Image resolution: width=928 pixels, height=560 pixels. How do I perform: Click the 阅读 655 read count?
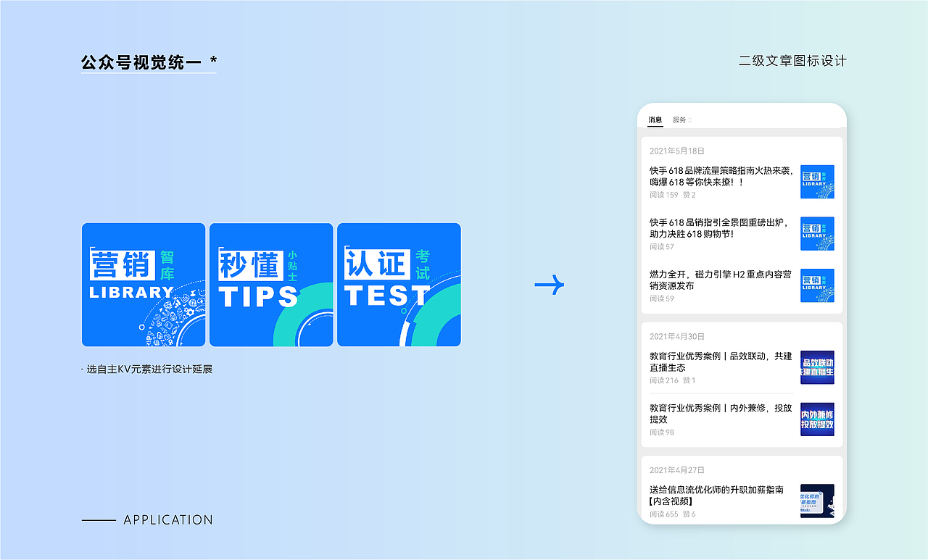tap(664, 514)
